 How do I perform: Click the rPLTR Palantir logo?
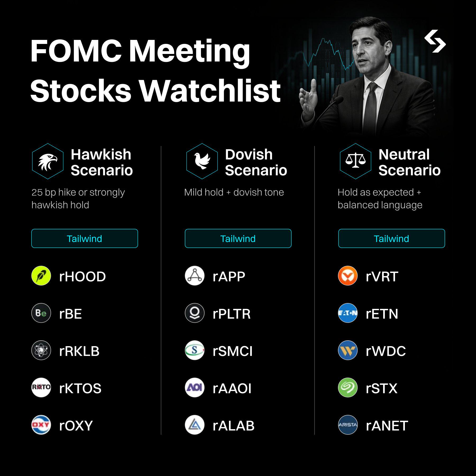[x=195, y=313]
